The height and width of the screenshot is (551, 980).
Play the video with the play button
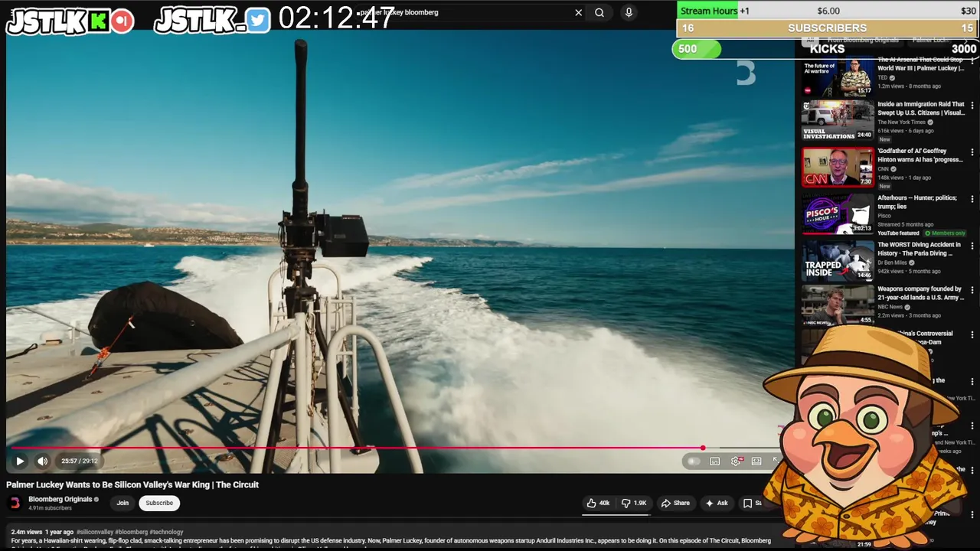20,461
